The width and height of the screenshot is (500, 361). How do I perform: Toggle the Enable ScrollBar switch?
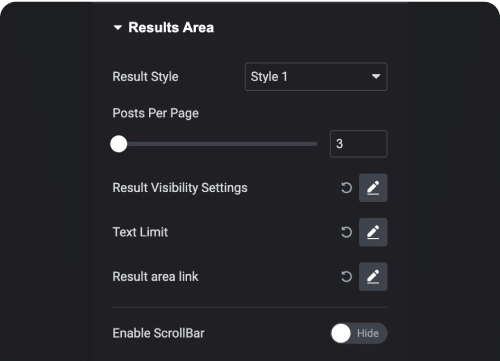(x=359, y=333)
